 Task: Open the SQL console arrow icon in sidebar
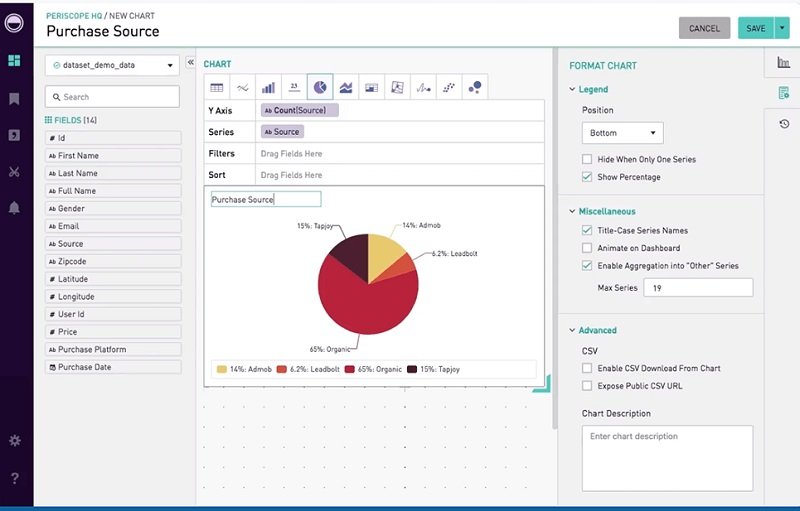click(14, 135)
